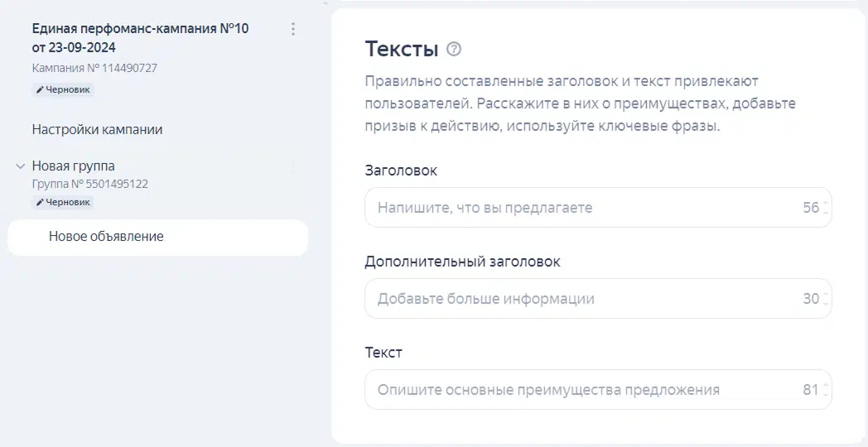Image resolution: width=868 pixels, height=447 pixels.
Task: Click the campaign title Единая перфоманс-кампания №10
Action: click(x=140, y=37)
